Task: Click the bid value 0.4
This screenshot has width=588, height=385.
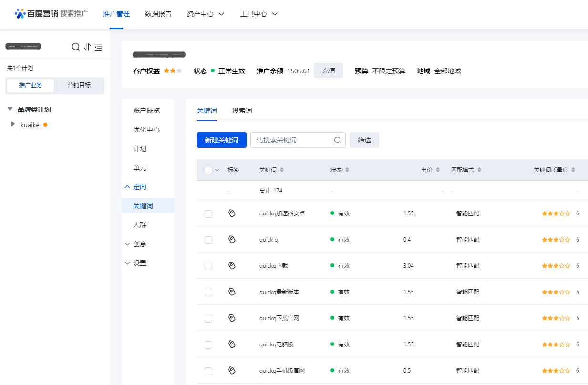Action: (407, 240)
